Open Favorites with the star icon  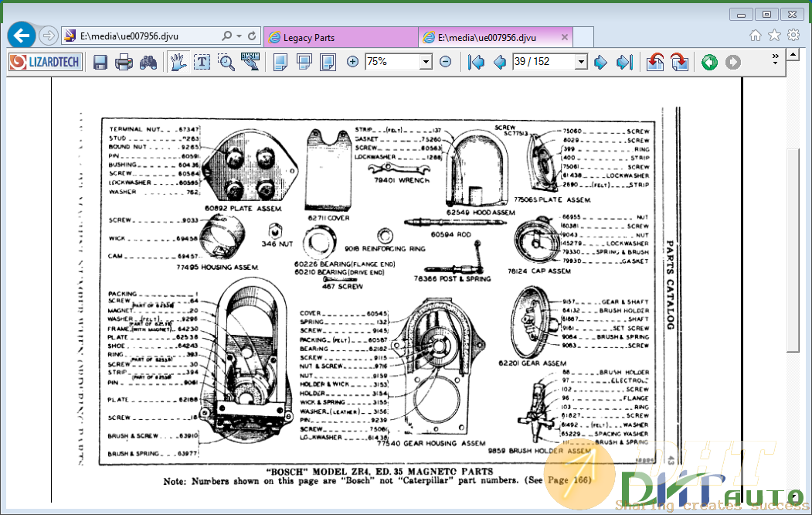pos(774,36)
